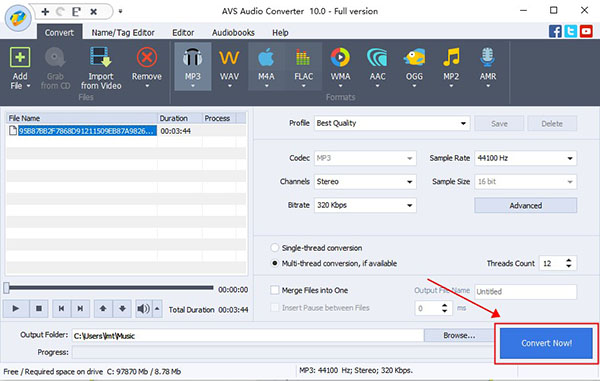The height and width of the screenshot is (381, 600).
Task: Click the Remove files icon
Action: 147,57
